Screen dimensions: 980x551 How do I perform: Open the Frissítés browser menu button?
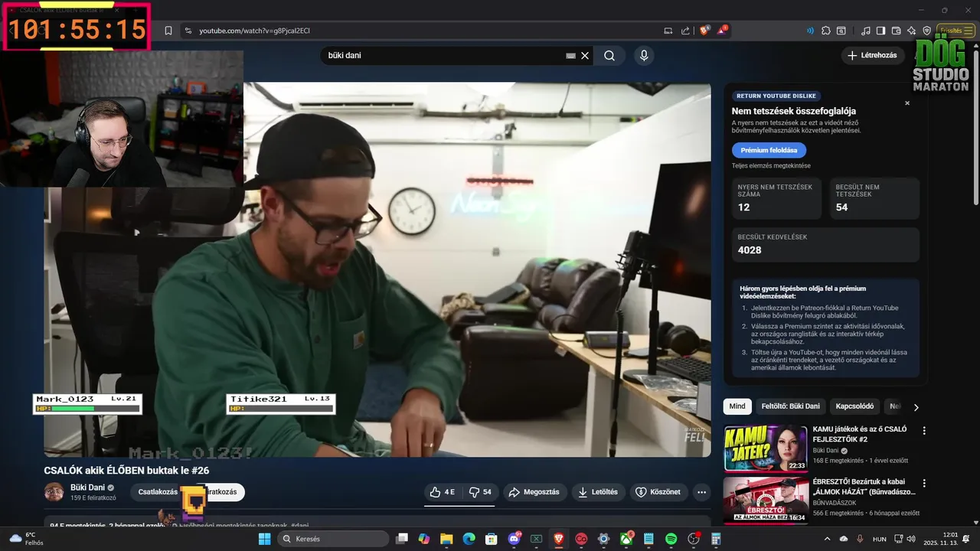955,31
